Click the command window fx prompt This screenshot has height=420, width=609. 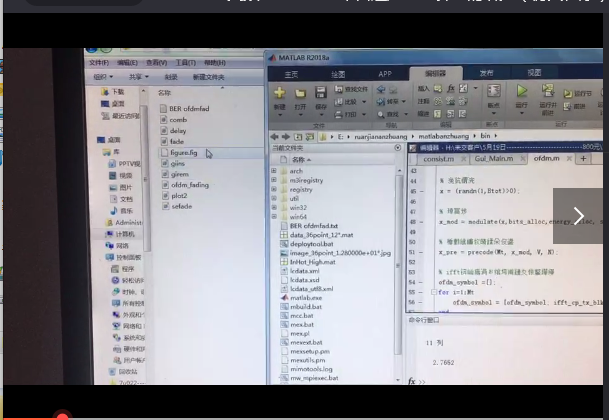coord(412,381)
